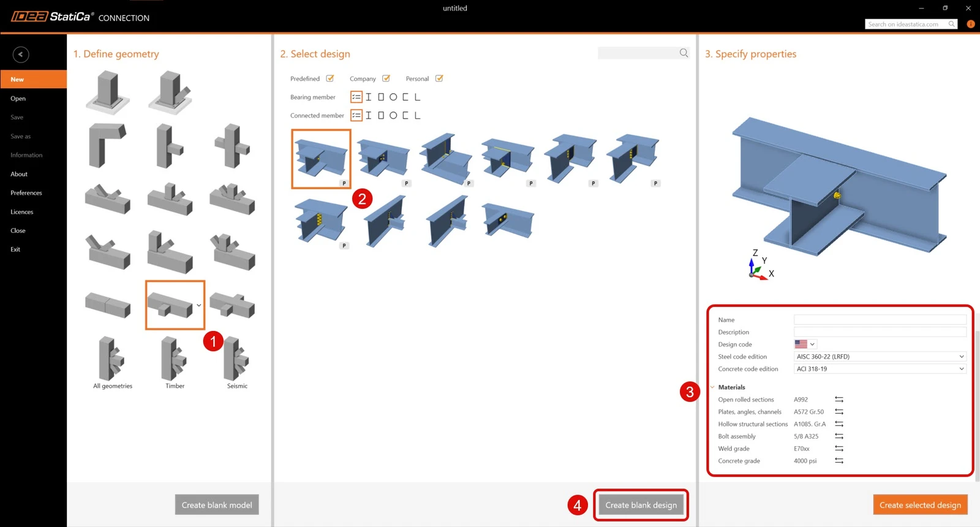Click the Description input field

tap(880, 332)
